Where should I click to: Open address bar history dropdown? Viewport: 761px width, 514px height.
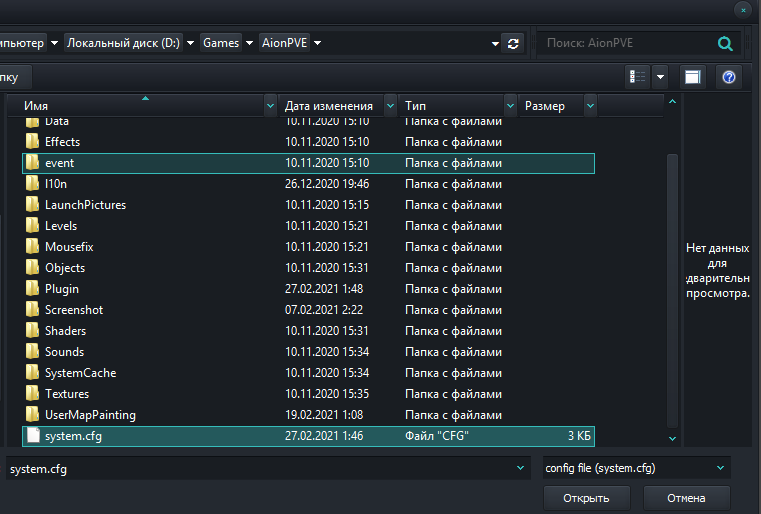point(495,44)
